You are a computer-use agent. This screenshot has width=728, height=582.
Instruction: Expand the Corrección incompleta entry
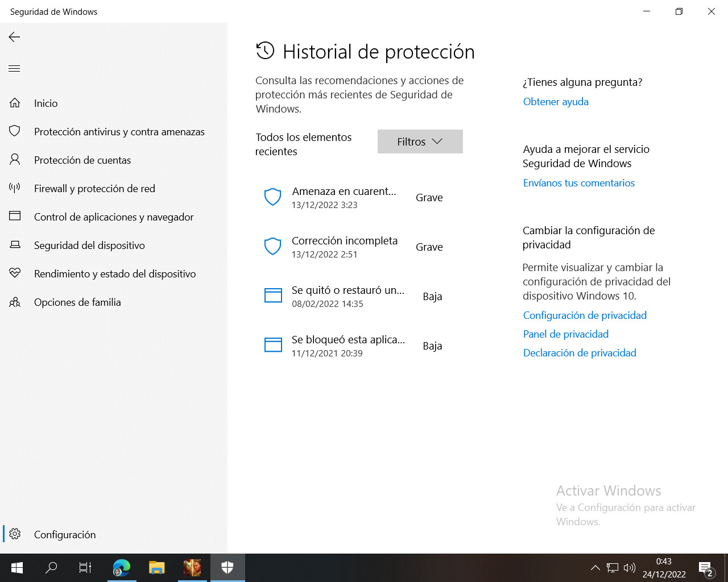click(x=359, y=247)
